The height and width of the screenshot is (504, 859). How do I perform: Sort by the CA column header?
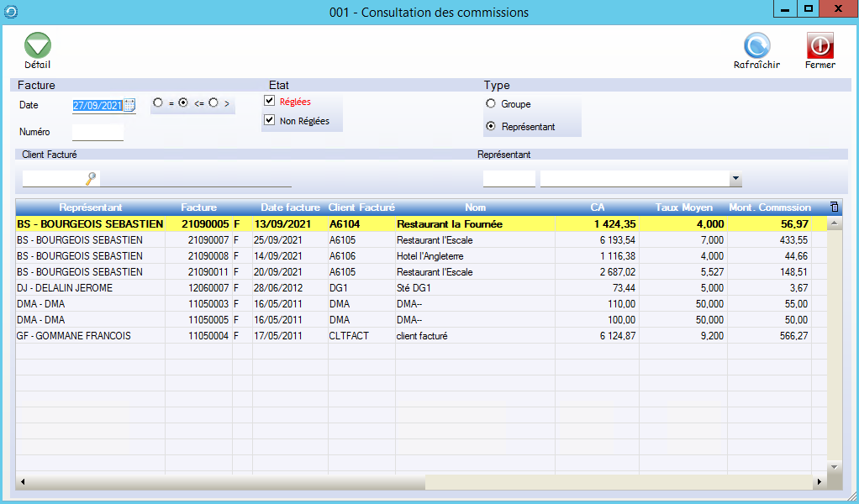tap(598, 207)
